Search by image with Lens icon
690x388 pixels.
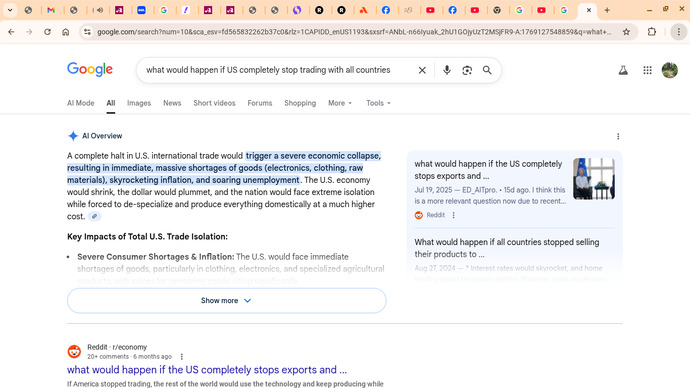(x=467, y=70)
